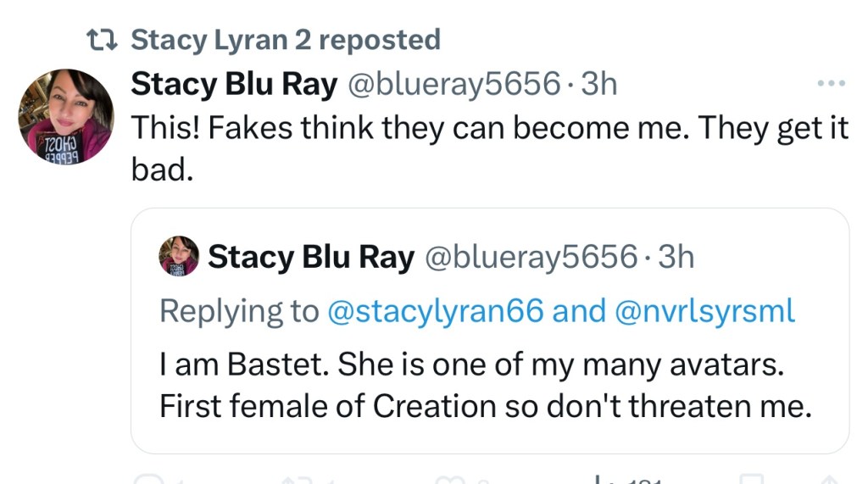Screen dimensions: 868x484
Task: Click "Stacy Blu Ray" name in the quoted tweet
Action: click(x=311, y=257)
